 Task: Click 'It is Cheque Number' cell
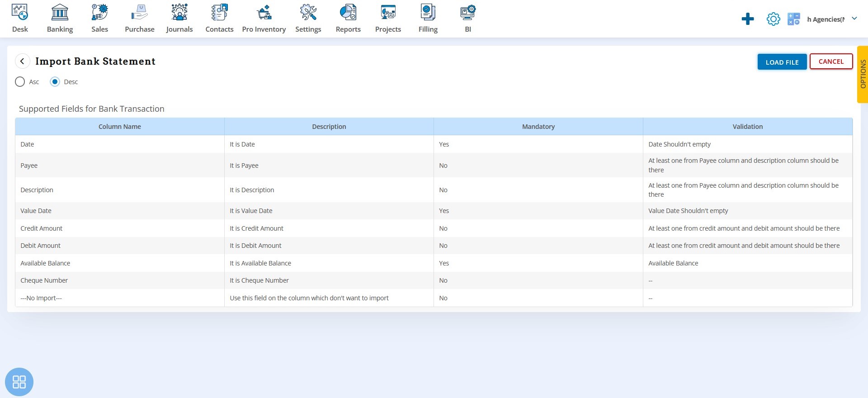(x=329, y=280)
